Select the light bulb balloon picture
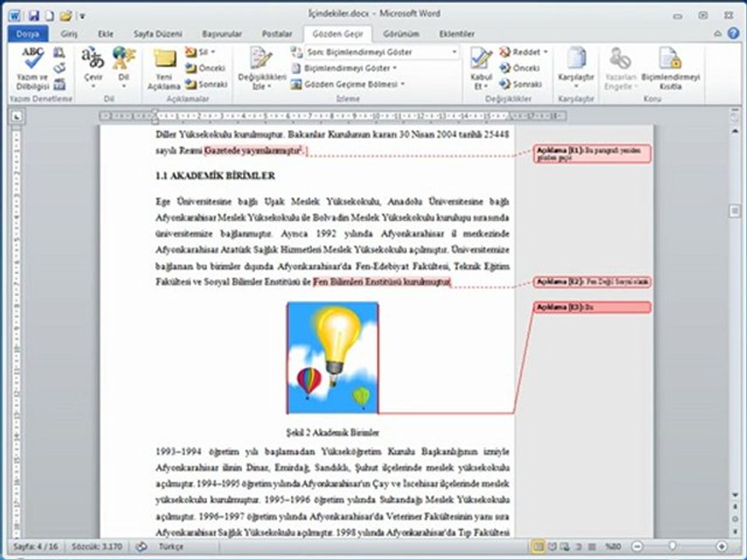Viewport: 747px width, 560px height. (332, 358)
